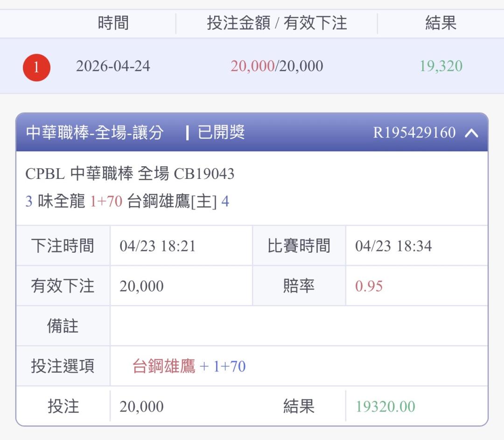The height and width of the screenshot is (440, 504).
Task: Click the green 19,320 result in the summary row
Action: pos(441,66)
